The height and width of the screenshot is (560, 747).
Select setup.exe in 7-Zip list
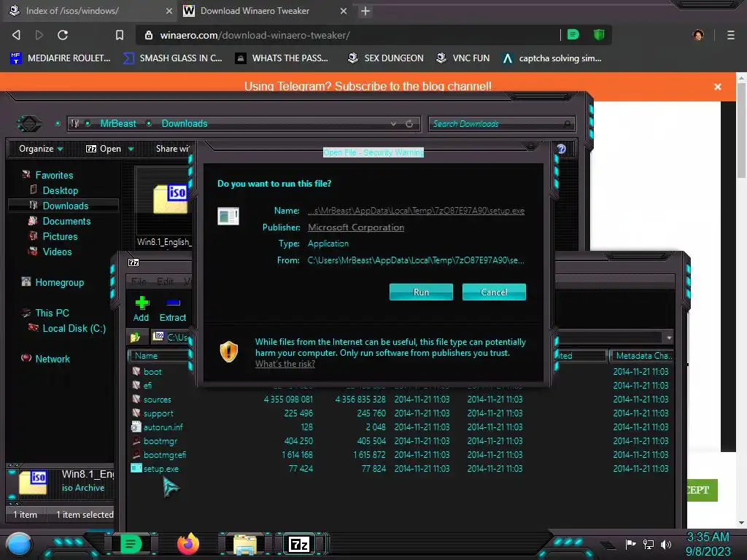160,469
